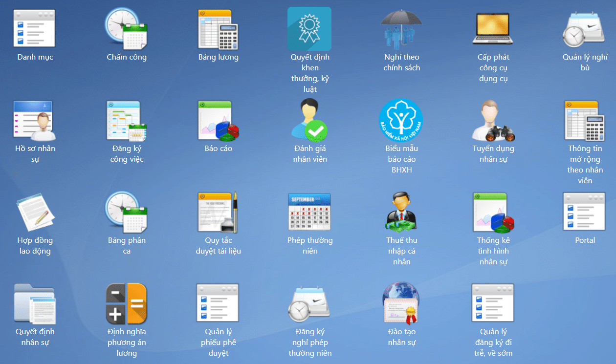Open Đánh giá nhân viên checkmark icon
616x364 pixels.
pos(309,120)
